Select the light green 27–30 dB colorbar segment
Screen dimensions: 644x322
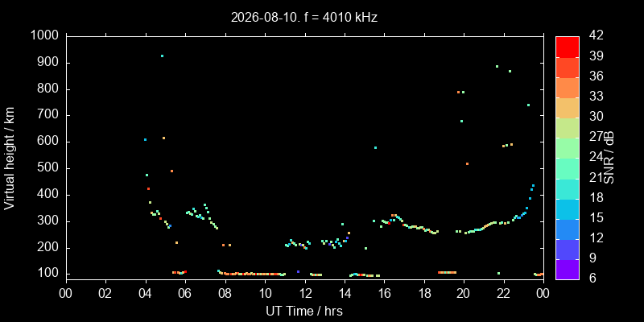tap(568, 128)
